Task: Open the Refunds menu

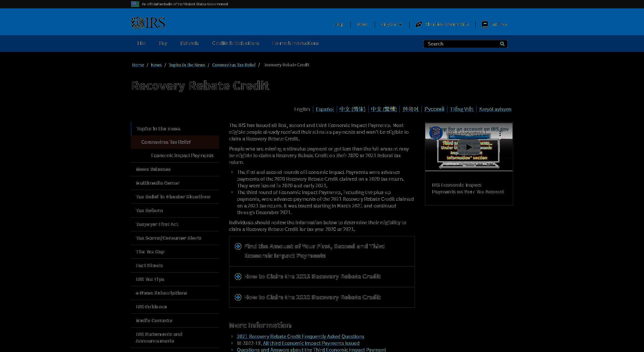Action: tap(189, 43)
